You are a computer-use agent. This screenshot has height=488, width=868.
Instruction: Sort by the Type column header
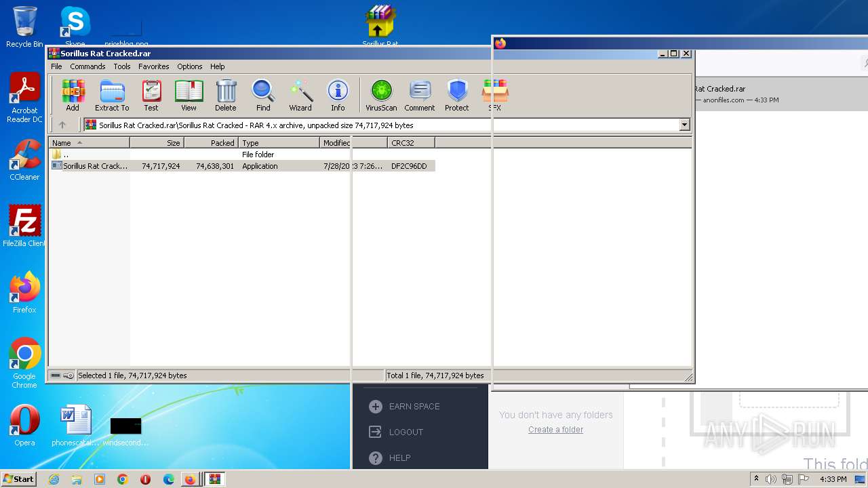click(x=279, y=143)
